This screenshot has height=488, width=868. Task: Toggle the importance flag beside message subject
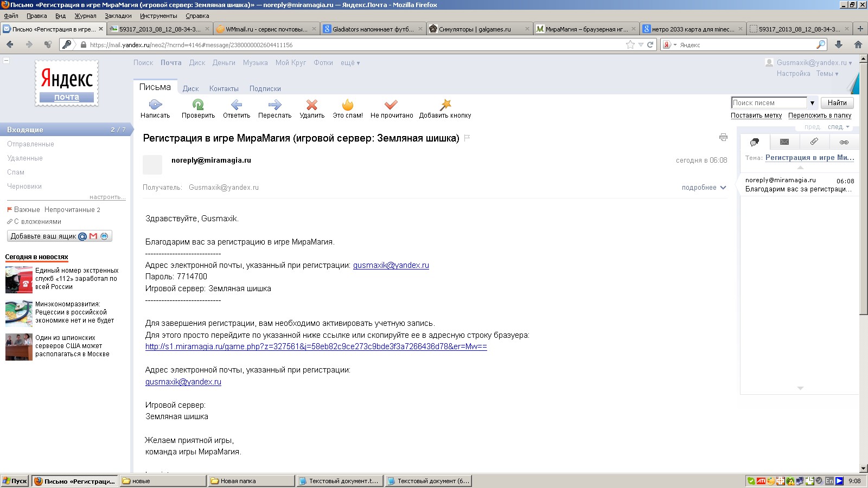(x=467, y=138)
